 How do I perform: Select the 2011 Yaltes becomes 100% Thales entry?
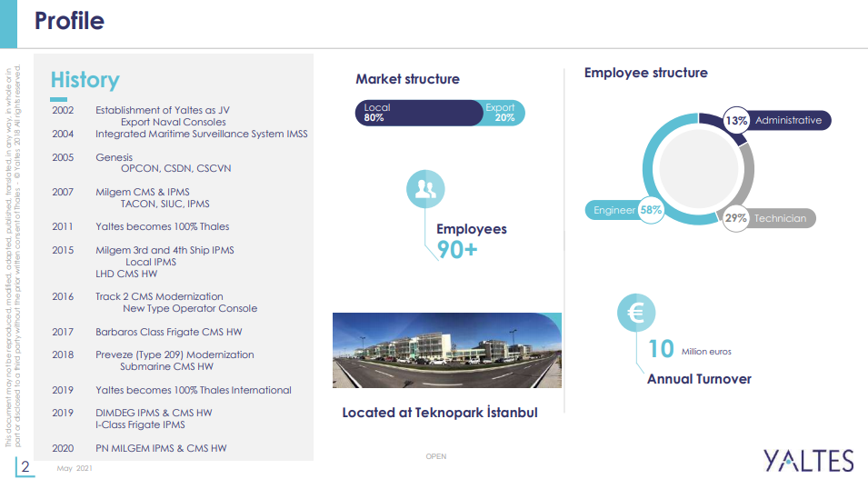point(162,226)
